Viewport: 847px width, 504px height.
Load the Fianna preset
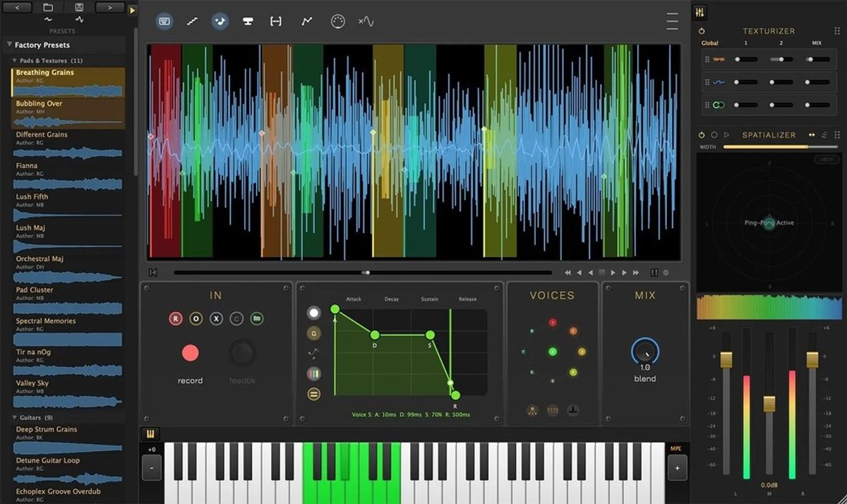click(x=68, y=175)
